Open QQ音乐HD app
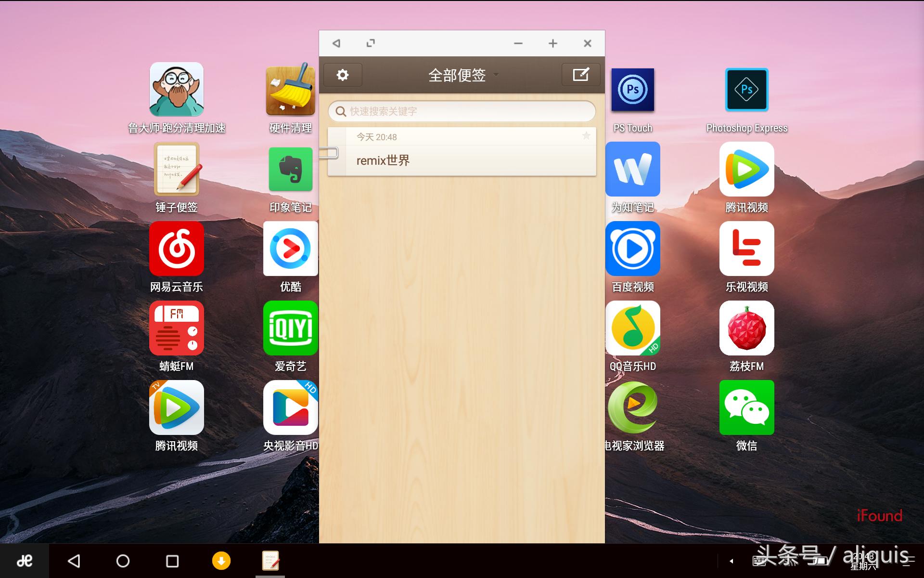924x578 pixels. point(632,328)
